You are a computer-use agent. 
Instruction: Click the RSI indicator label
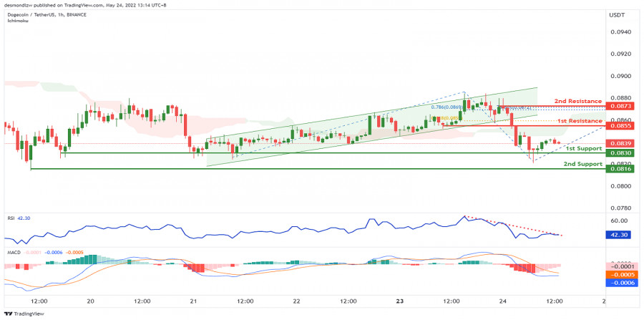[x=11, y=218]
